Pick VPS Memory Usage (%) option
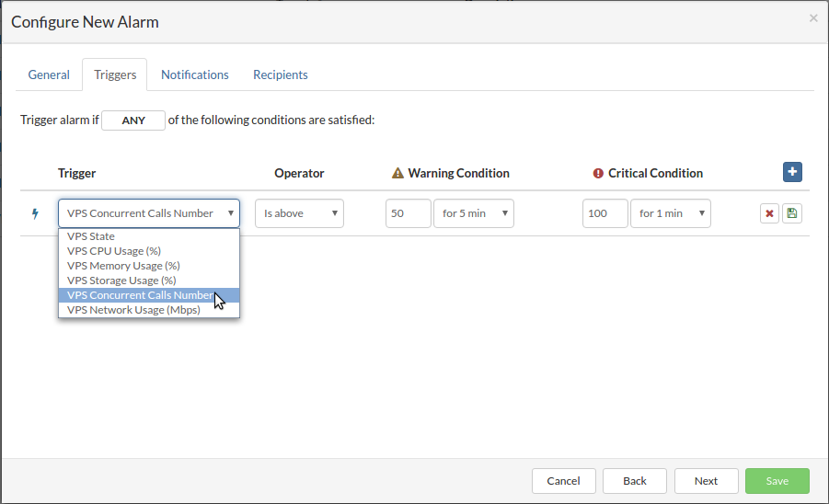This screenshot has width=829, height=504. click(x=123, y=266)
